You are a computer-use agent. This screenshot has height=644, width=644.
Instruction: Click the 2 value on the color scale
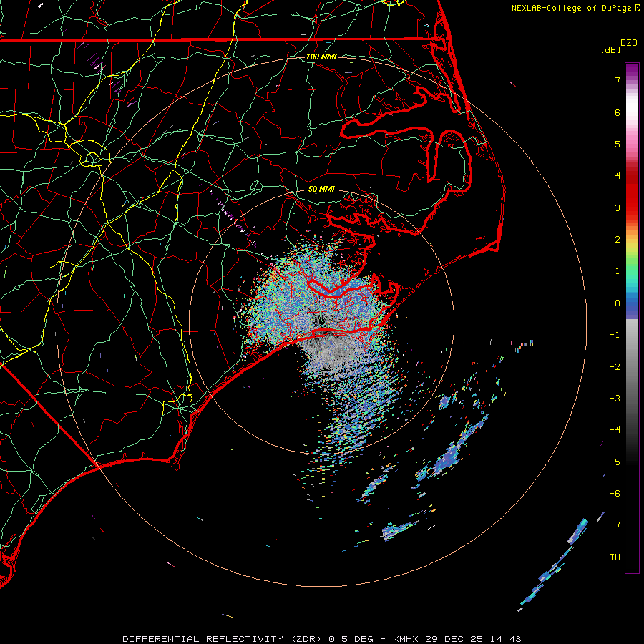coord(618,240)
